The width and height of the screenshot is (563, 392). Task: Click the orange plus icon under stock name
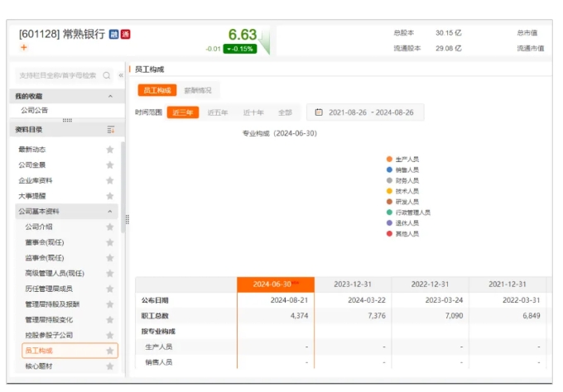pos(24,47)
